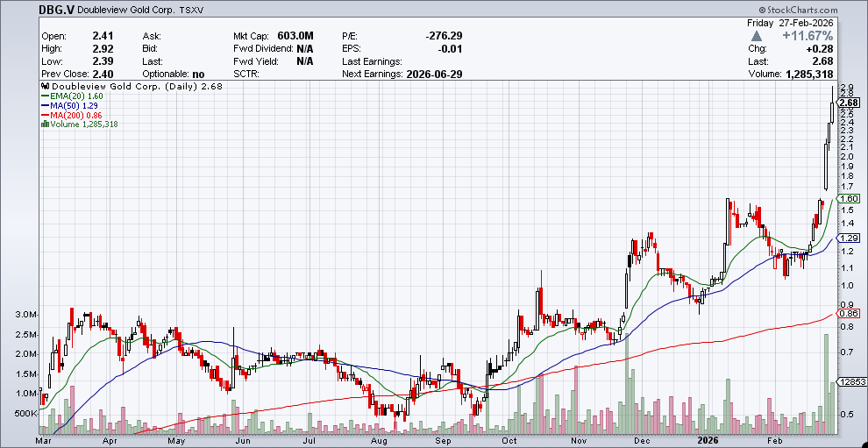Viewport: 868px width, 448px height.
Task: Click the red 0.86 MA axis label
Action: coord(848,313)
